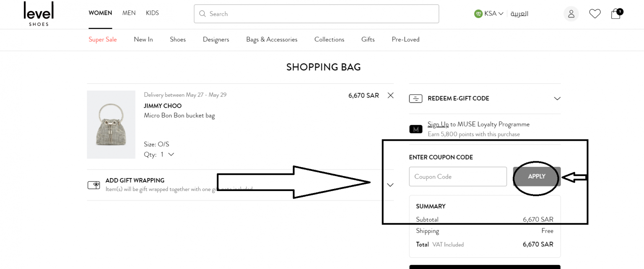Switch site language to العربية
The height and width of the screenshot is (269, 644).
[x=519, y=13]
